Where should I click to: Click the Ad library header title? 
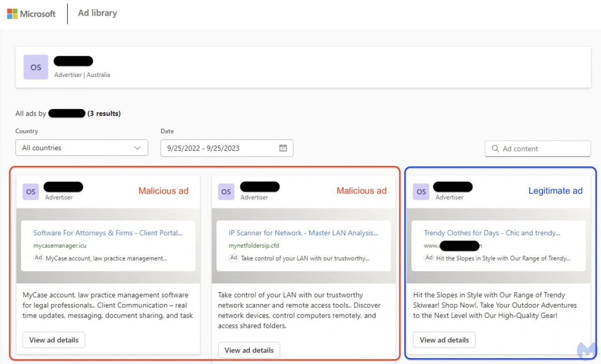coord(97,13)
